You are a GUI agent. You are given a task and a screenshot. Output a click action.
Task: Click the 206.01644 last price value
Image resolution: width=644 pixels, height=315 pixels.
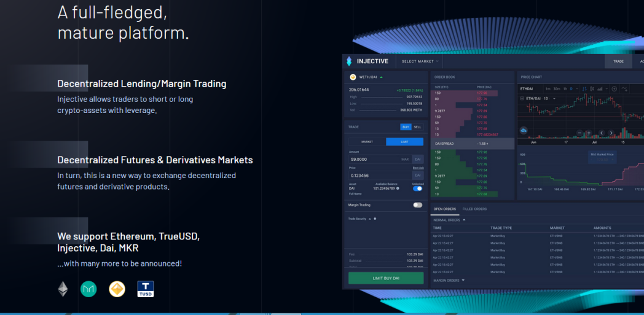click(x=359, y=90)
